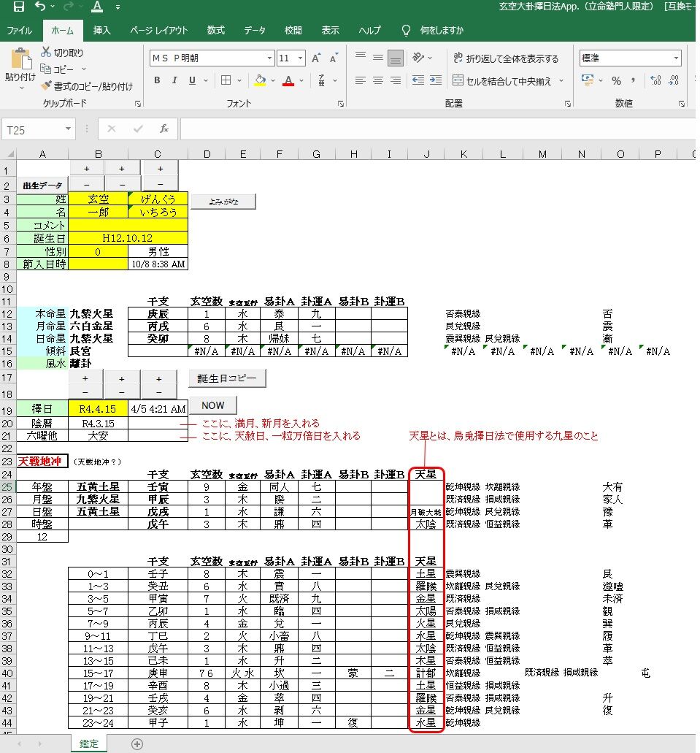Switch to the 数式 ribbon tab
700x753 pixels.
[x=215, y=30]
